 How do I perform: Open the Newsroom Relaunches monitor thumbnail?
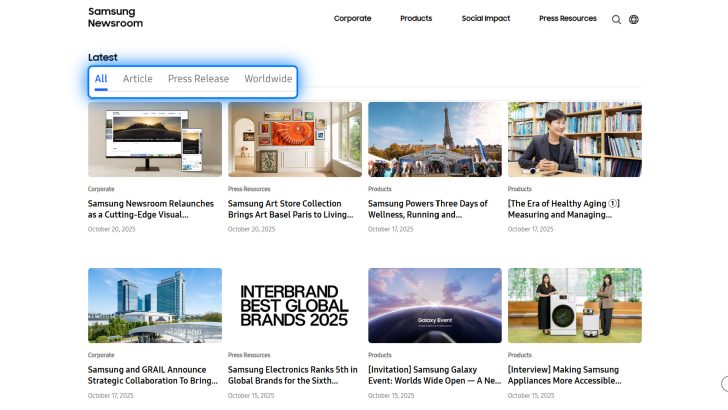155,139
